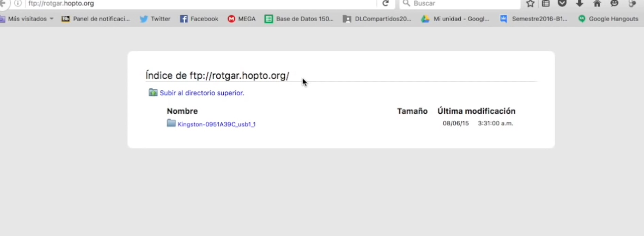Click the reload page icon

(x=386, y=3)
